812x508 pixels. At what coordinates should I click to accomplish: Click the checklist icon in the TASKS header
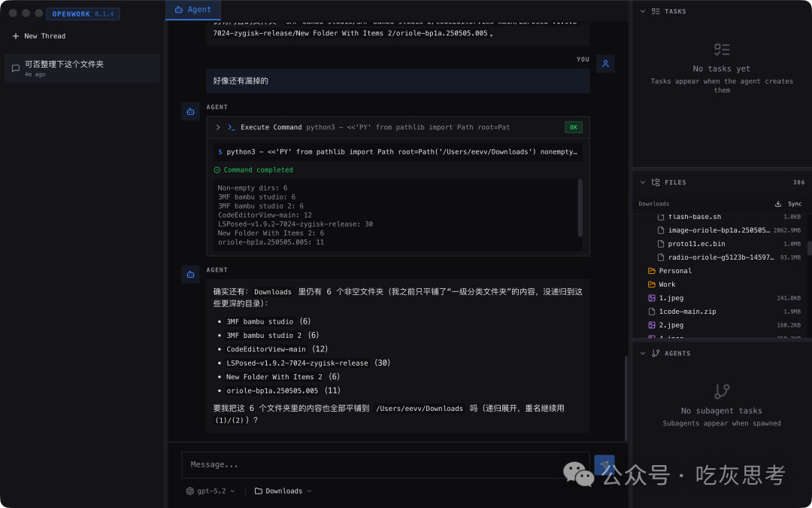[656, 11]
